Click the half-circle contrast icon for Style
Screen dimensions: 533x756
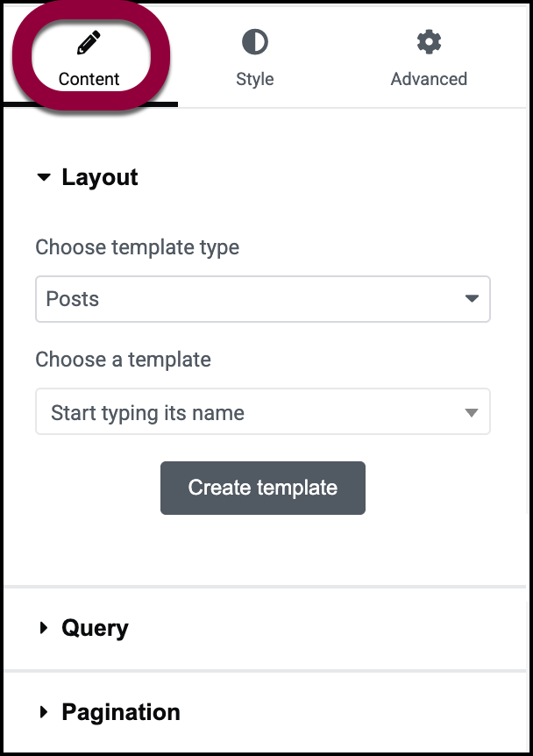click(254, 41)
